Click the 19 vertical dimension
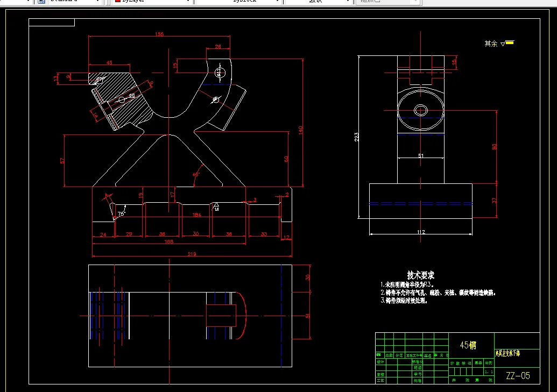Viewport: 557px width, 392px height. click(140, 195)
